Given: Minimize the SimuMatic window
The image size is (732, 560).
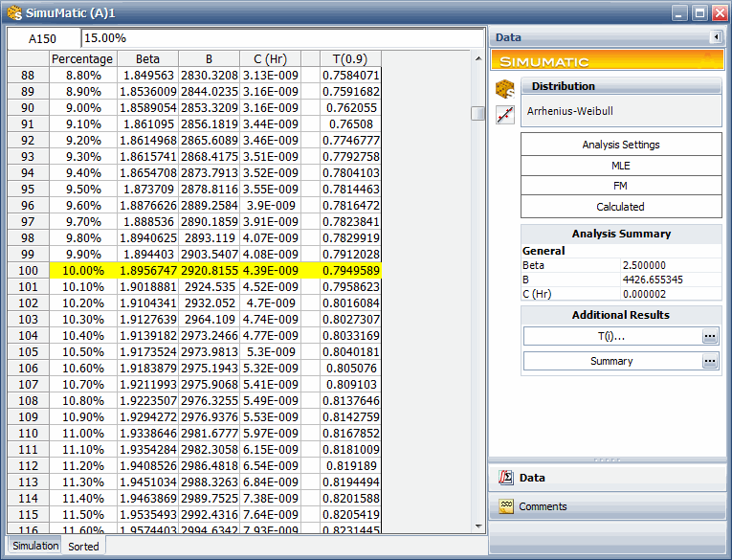Looking at the screenshot, I should 679,13.
